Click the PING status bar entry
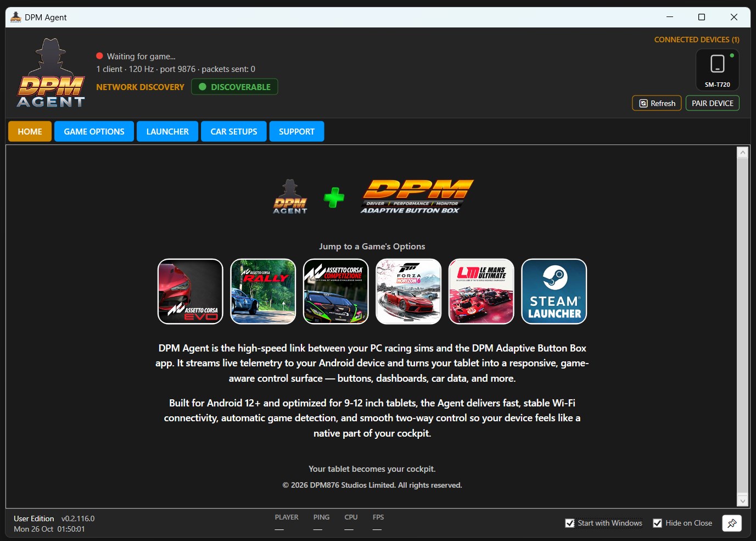The image size is (756, 541). 321,523
